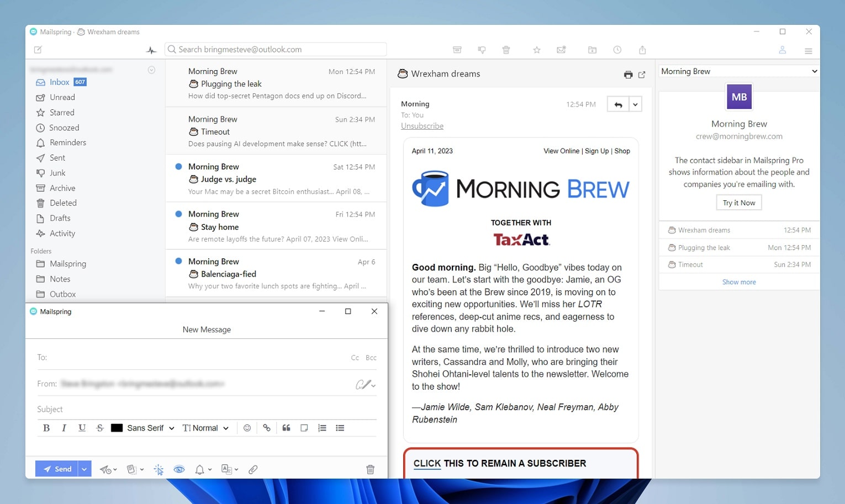Snooze the thread with clock icon

pos(617,50)
